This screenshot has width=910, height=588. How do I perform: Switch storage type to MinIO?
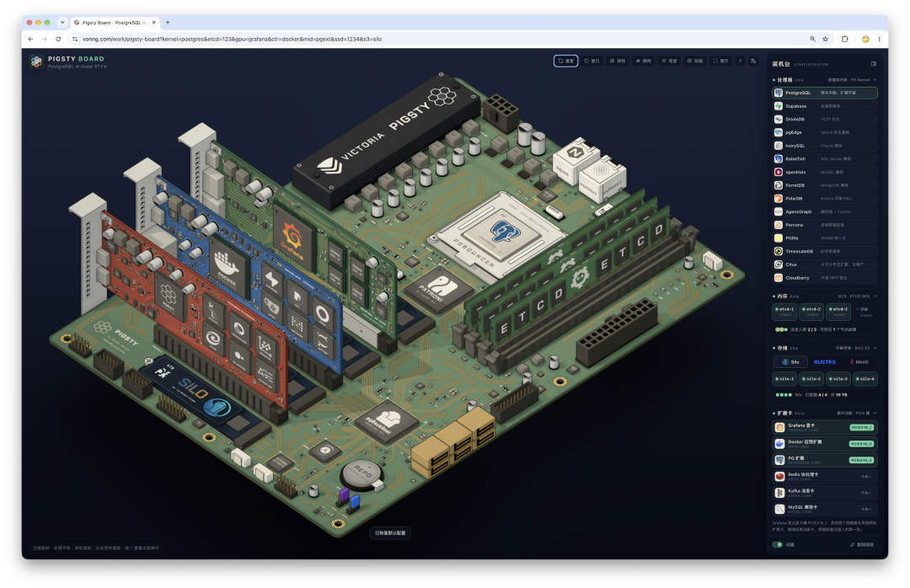tap(859, 362)
